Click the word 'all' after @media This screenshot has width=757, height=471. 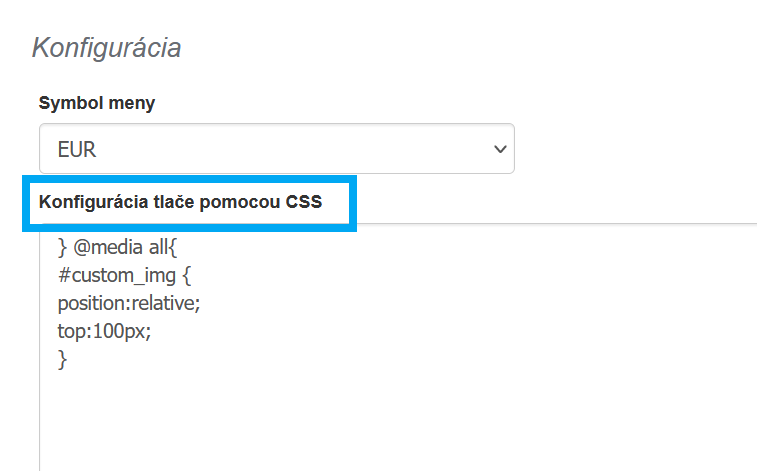click(158, 248)
